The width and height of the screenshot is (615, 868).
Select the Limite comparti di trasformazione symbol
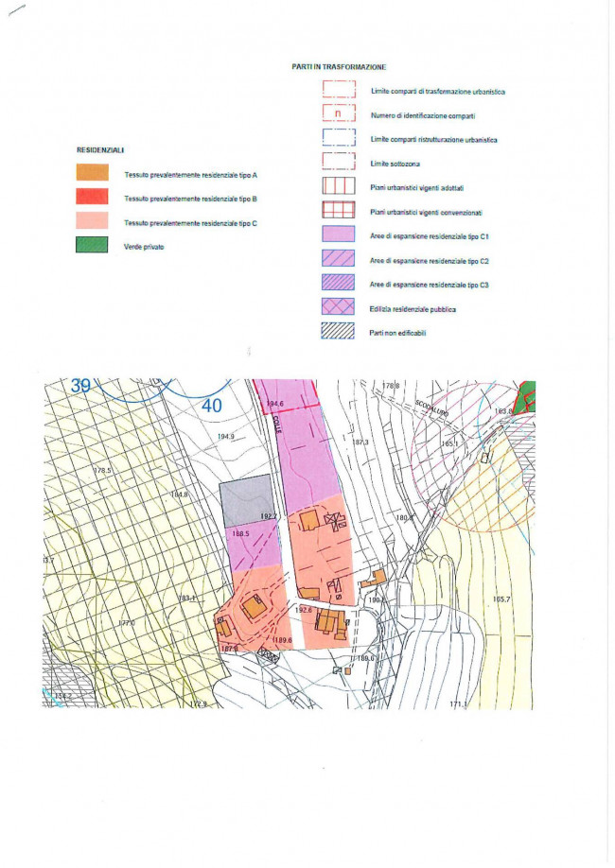pos(338,90)
